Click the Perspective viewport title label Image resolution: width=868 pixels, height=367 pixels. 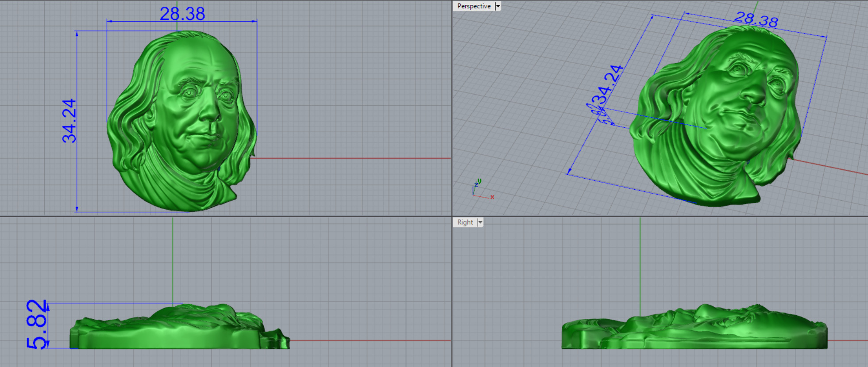click(x=474, y=6)
